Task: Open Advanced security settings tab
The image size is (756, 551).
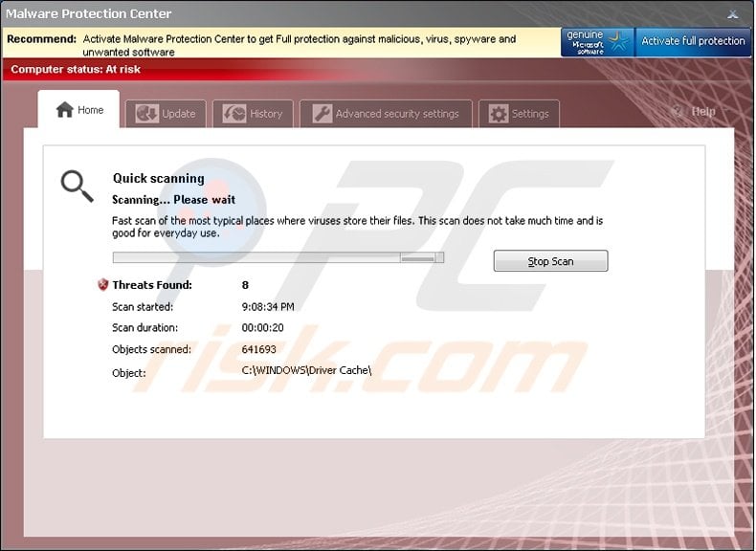Action: tap(386, 114)
